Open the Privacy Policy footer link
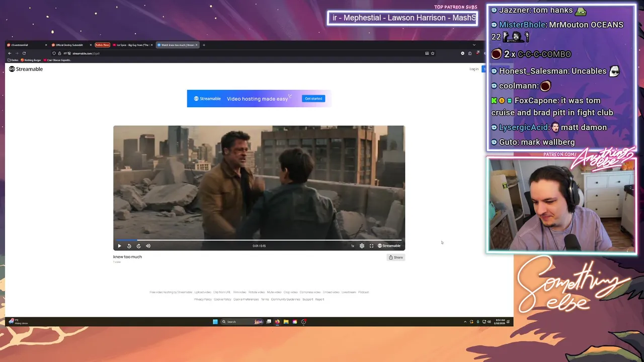Image resolution: width=644 pixels, height=362 pixels. point(203,299)
